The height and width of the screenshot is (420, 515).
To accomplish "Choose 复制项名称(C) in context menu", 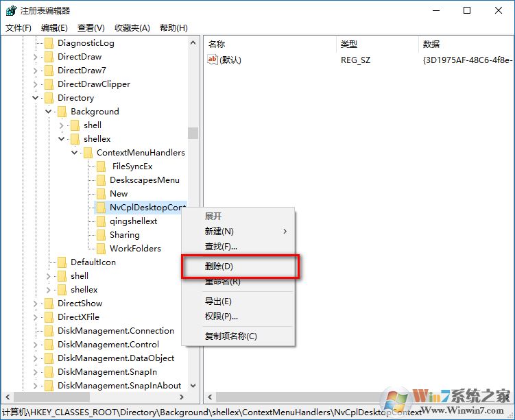I will (x=239, y=336).
